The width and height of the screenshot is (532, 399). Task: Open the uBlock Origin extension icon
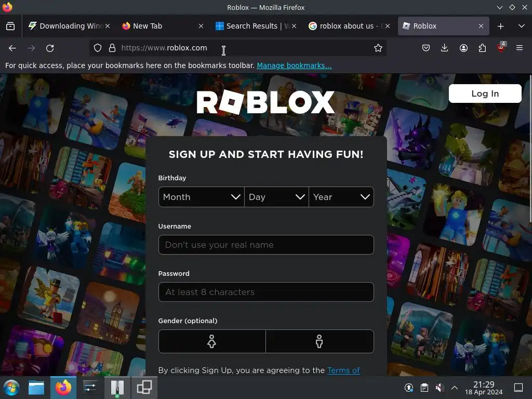pos(501,48)
